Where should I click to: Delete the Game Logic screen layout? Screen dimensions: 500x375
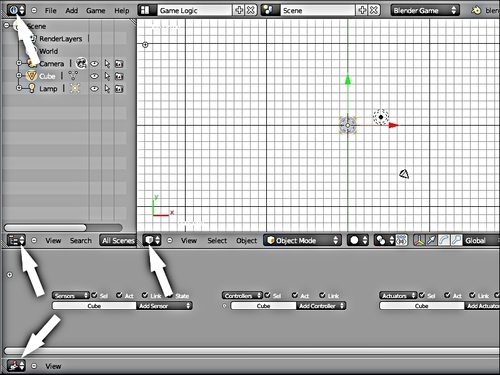pos(251,10)
